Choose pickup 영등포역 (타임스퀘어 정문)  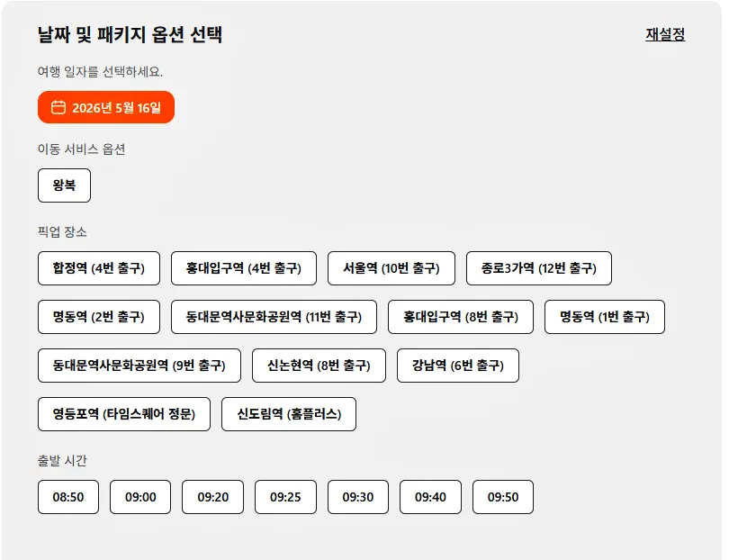pyautogui.click(x=124, y=414)
